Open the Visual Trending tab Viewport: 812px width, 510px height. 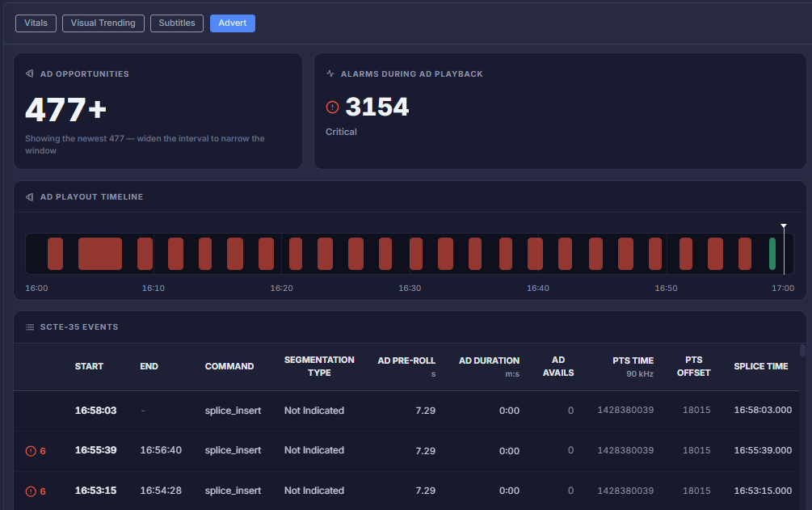(x=103, y=23)
